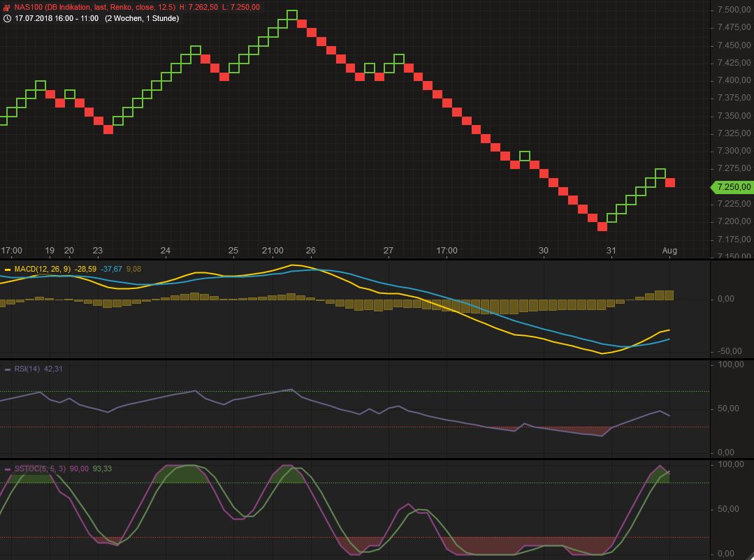Click the red Renko brick at the July 31 low

coord(601,226)
